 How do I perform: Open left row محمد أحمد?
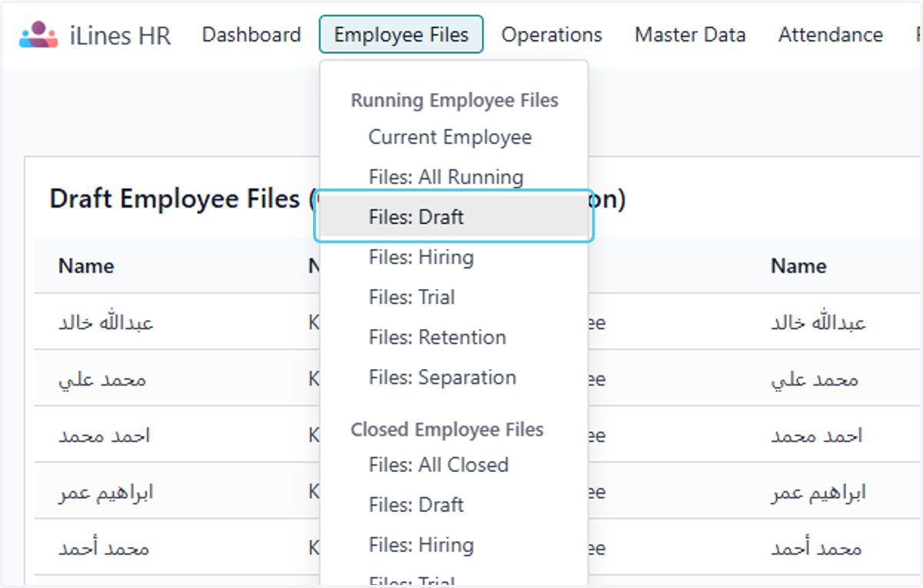point(104,549)
